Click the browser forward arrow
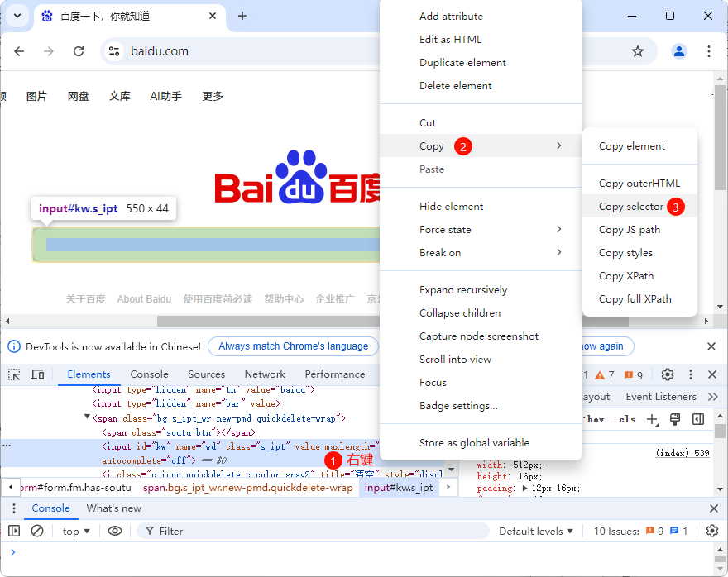The height and width of the screenshot is (577, 728). click(49, 51)
